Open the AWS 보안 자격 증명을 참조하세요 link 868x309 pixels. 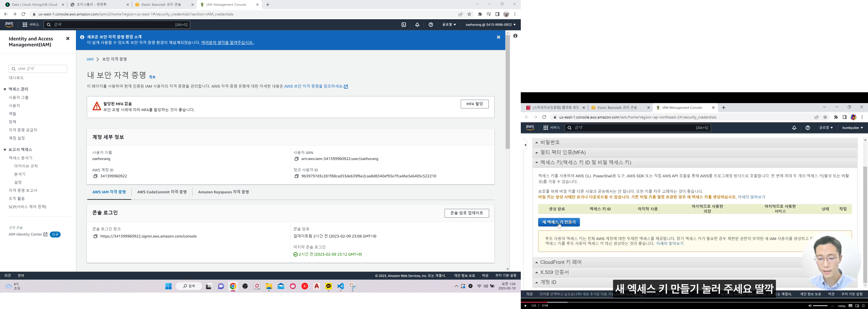(316, 87)
